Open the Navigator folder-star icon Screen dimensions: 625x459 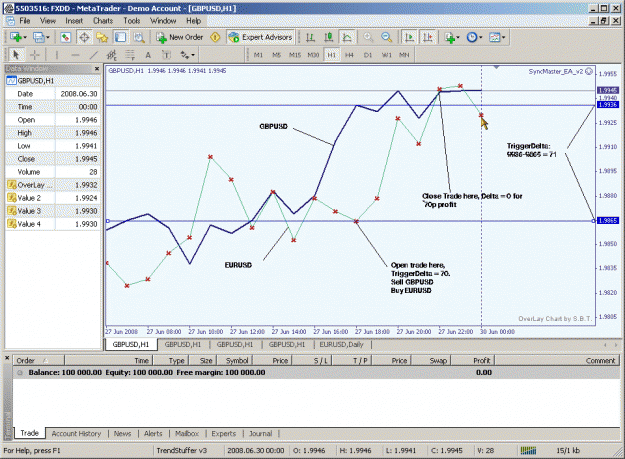click(x=102, y=37)
